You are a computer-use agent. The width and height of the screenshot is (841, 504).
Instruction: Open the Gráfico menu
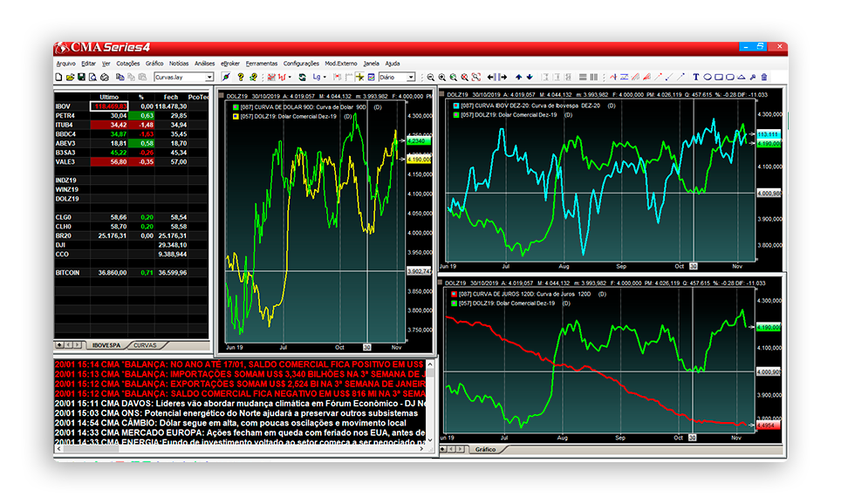click(x=154, y=64)
